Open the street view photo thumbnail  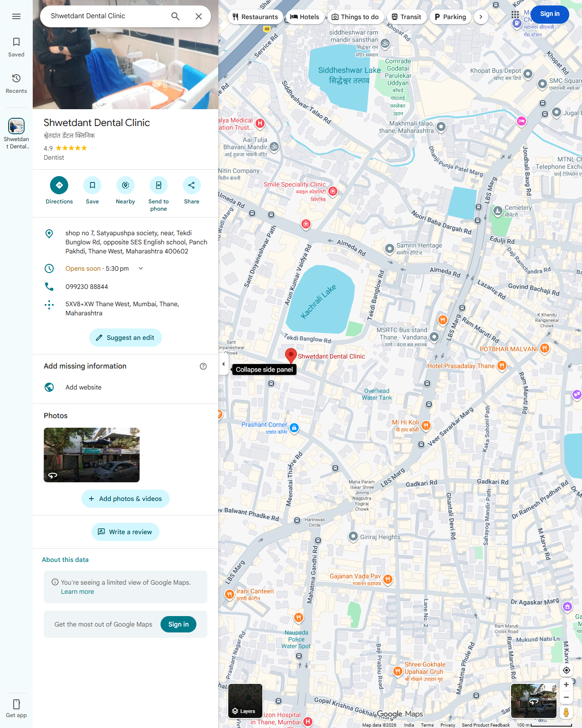91,455
